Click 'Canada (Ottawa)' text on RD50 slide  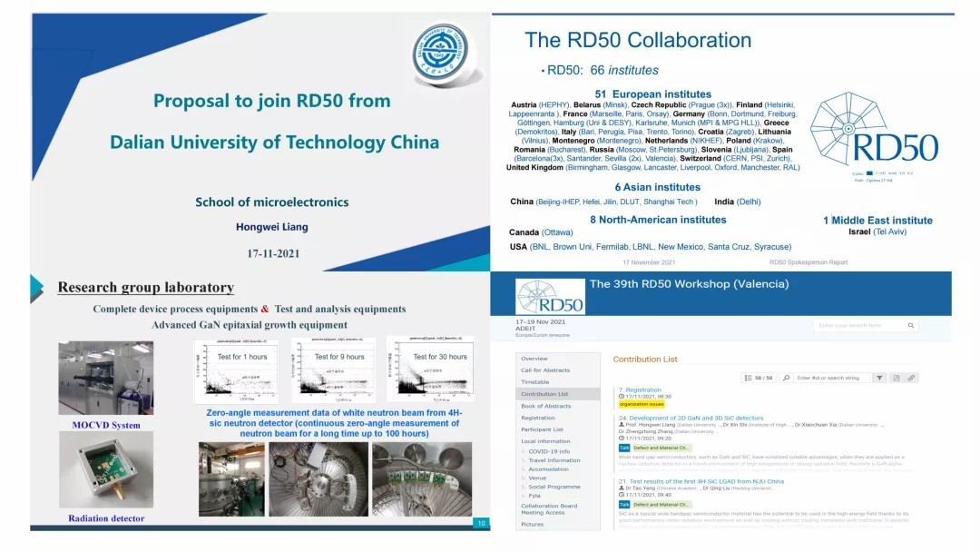pyautogui.click(x=541, y=232)
